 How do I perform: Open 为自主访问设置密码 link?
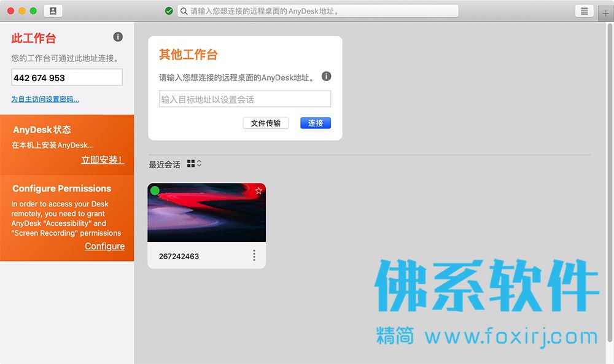click(45, 99)
